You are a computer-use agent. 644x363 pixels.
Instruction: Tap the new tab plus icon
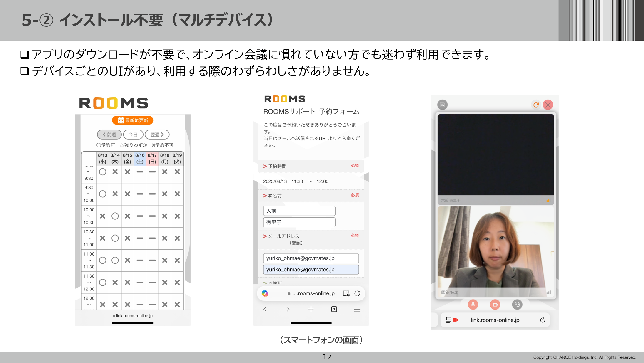(x=311, y=309)
